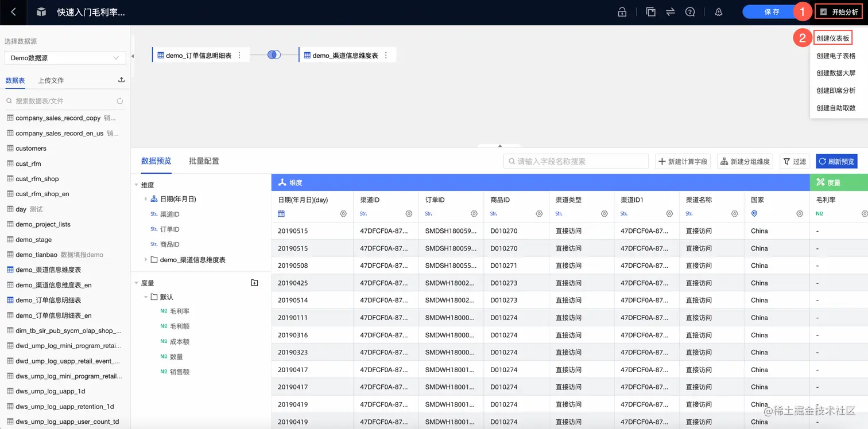Click the calendar type icon under 日期(年月日)(day)

[x=281, y=213]
